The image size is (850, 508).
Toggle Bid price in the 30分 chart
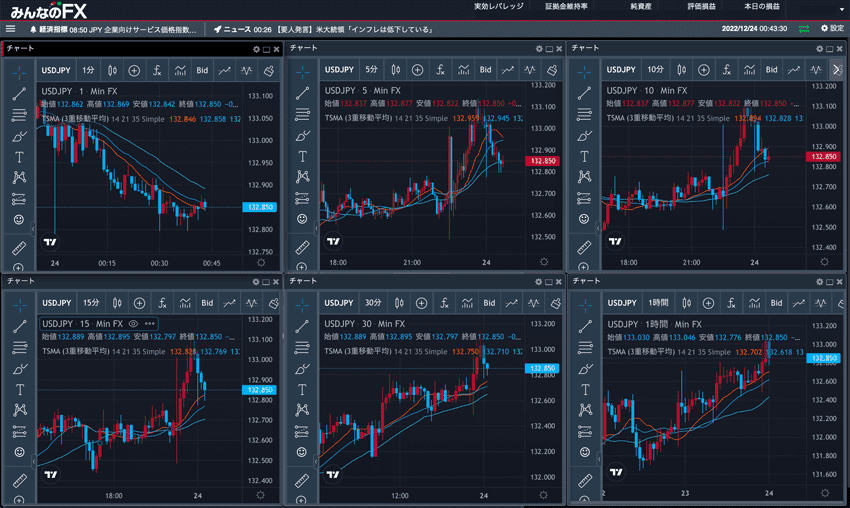(489, 303)
